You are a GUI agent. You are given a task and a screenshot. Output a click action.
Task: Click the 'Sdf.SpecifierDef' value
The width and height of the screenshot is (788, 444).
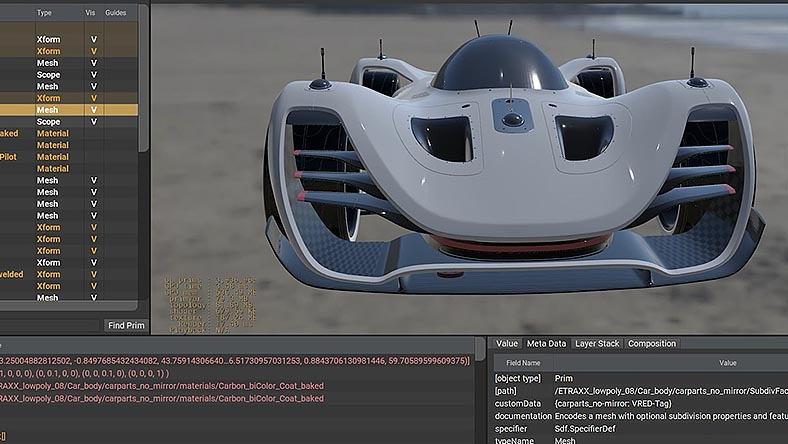pyautogui.click(x=585, y=428)
